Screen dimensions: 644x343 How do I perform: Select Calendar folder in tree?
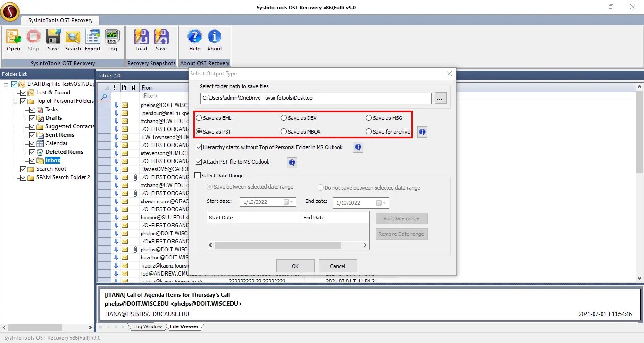[56, 143]
